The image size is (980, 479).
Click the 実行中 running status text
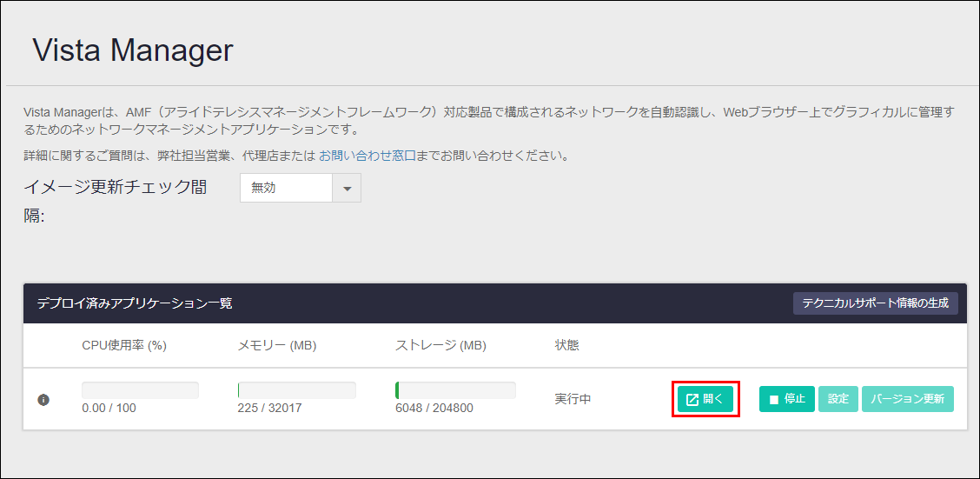[x=573, y=399]
